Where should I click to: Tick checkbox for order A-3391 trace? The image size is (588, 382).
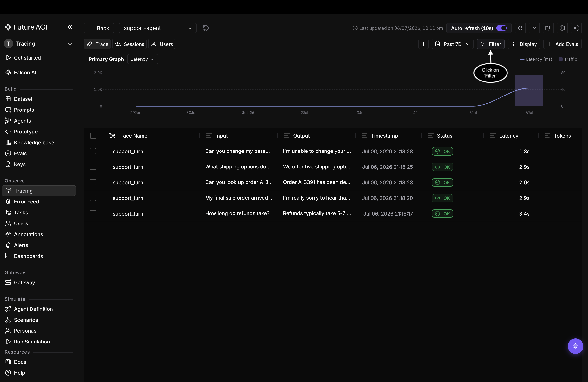pos(93,182)
